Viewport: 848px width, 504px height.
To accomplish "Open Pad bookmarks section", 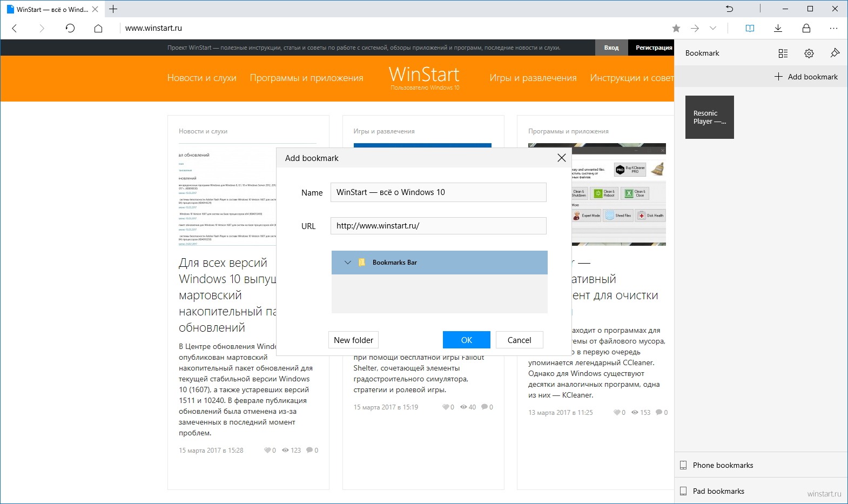I will pos(761,491).
